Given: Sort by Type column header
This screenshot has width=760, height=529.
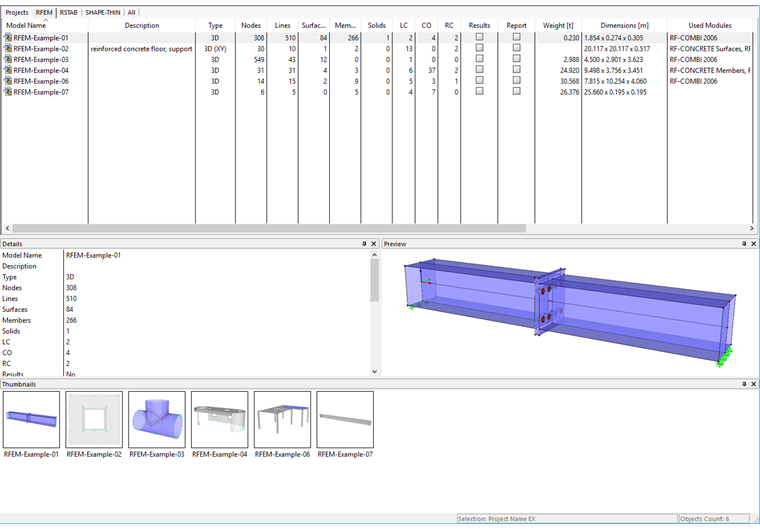Looking at the screenshot, I should pyautogui.click(x=215, y=25).
